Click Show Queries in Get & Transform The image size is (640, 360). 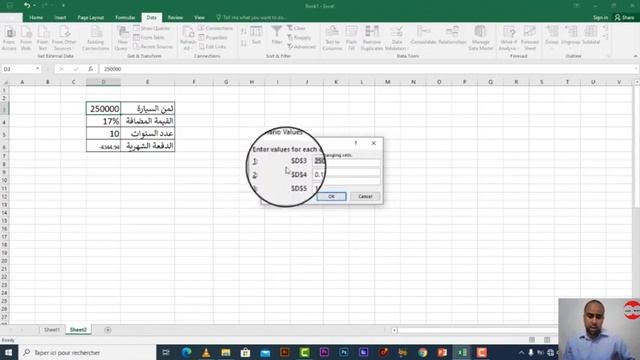pos(151,28)
